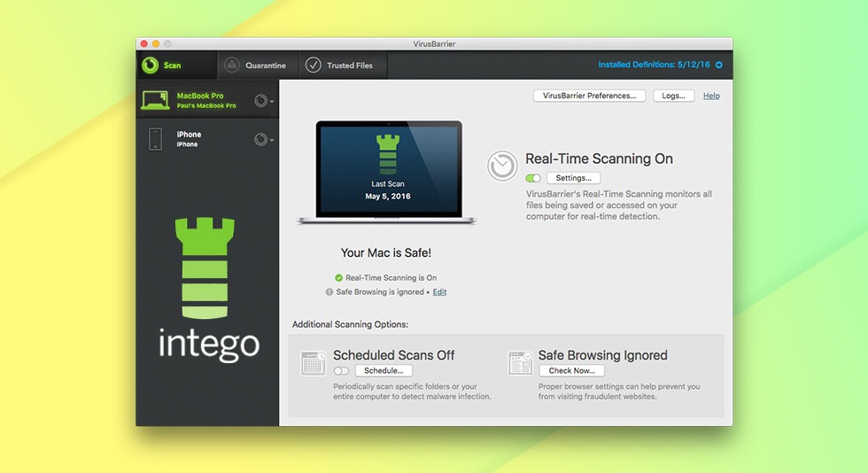Click the green Scan circle icon
This screenshot has height=473, width=868.
150,66
